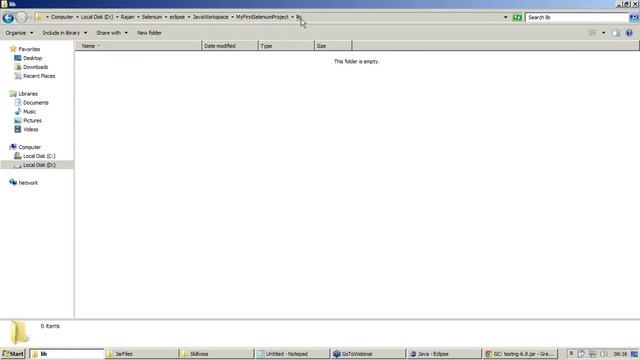The height and width of the screenshot is (360, 640).
Task: Show the preview pane
Action: [x=616, y=33]
